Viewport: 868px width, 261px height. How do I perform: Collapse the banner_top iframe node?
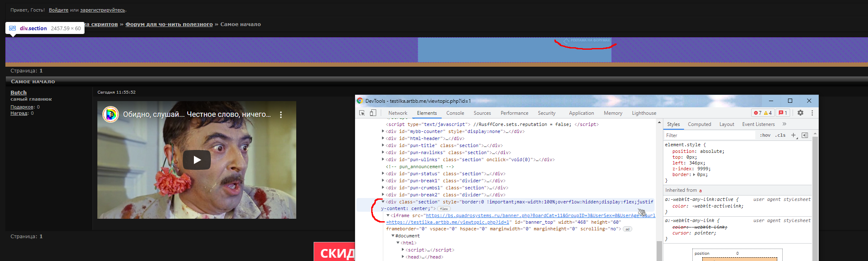pos(388,215)
